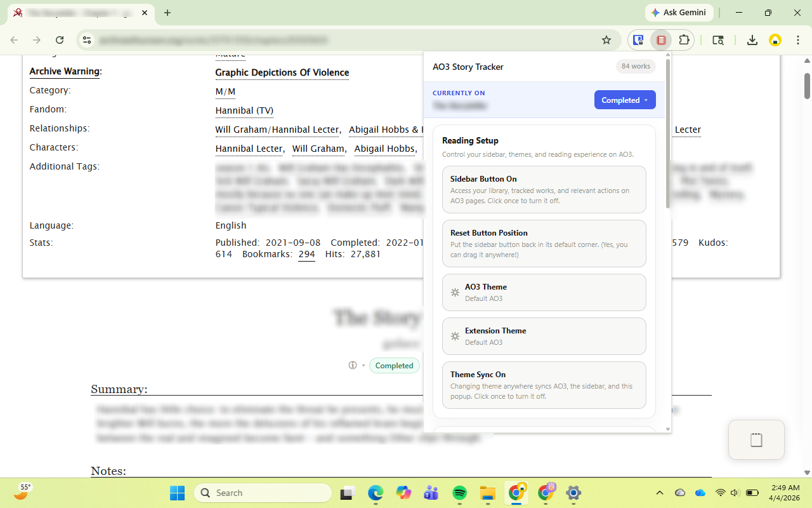812x508 pixels.
Task: Turn off the Theme Sync On setting
Action: 544,385
